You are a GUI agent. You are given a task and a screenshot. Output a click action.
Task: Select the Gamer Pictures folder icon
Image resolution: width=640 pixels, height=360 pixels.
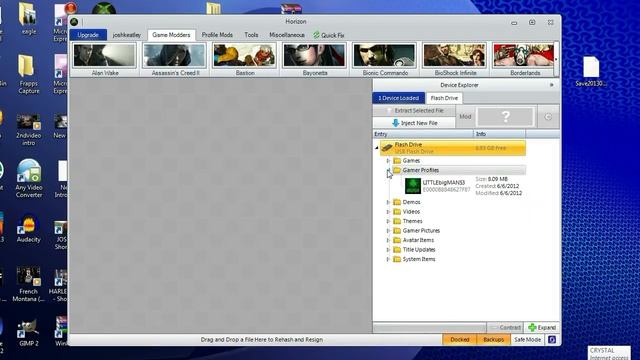click(397, 231)
